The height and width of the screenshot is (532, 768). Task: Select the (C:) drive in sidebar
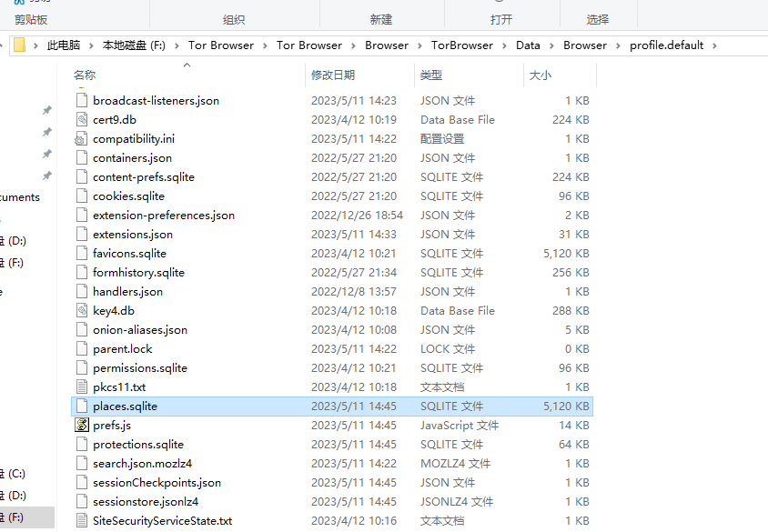pyautogui.click(x=13, y=473)
